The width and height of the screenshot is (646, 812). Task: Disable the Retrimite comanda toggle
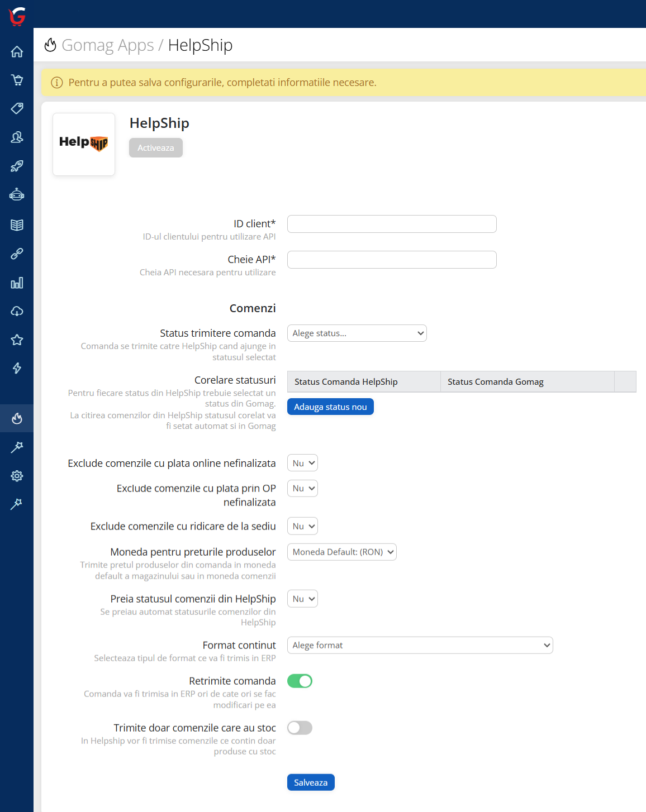pyautogui.click(x=300, y=681)
